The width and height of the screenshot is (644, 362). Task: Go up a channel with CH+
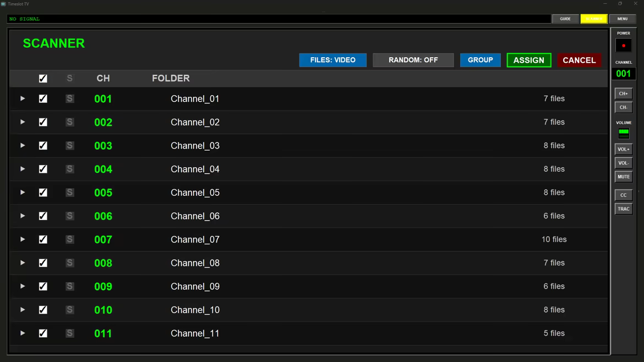point(624,94)
